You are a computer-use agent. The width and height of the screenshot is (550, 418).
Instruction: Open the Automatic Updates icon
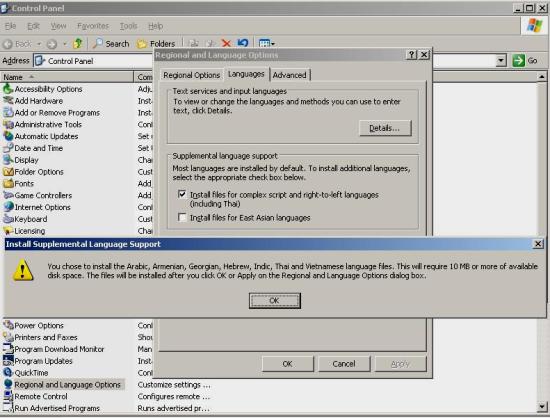8,136
